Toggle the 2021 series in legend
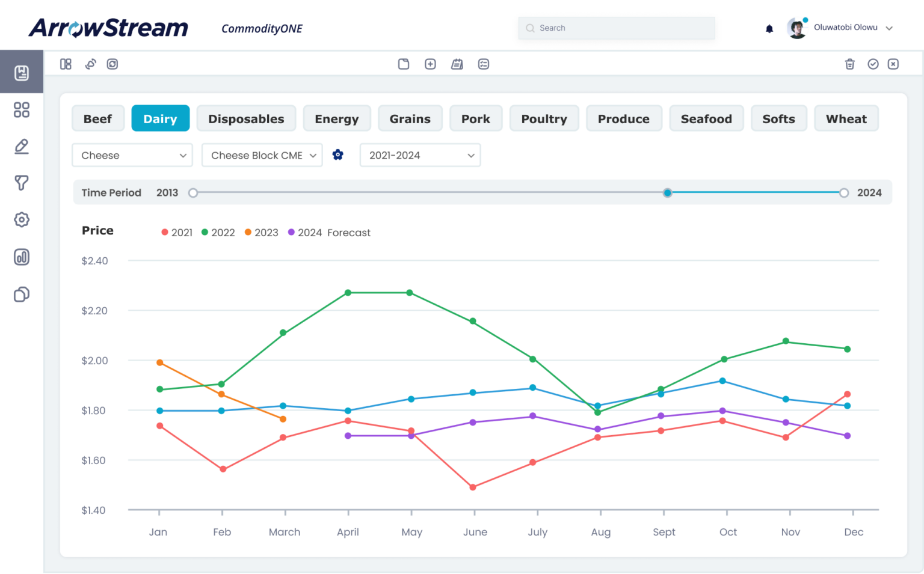This screenshot has height=574, width=924. (177, 233)
